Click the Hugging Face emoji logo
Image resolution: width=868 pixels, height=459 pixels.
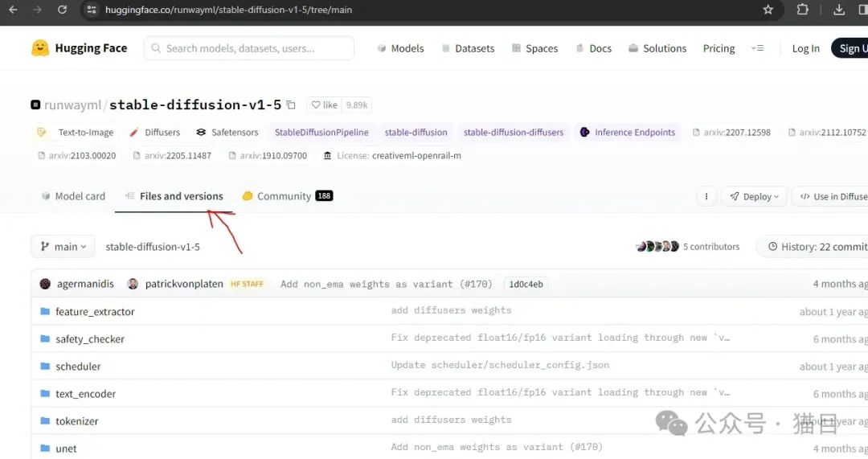coord(40,48)
